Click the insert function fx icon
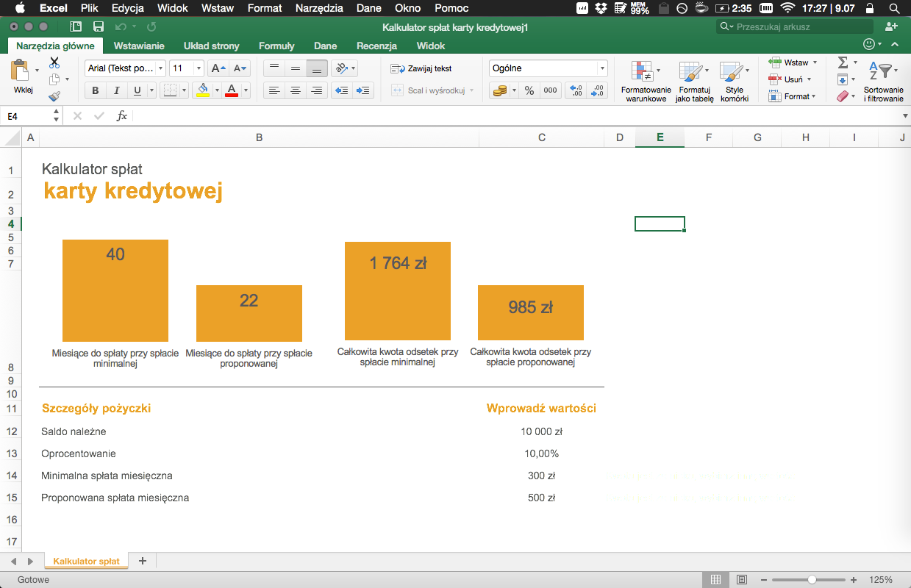 [x=122, y=116]
